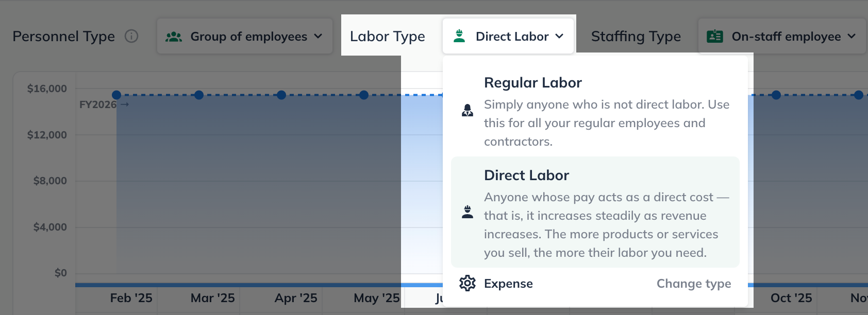Image resolution: width=868 pixels, height=315 pixels.
Task: Click the person icon next to Regular Labor description
Action: pyautogui.click(x=468, y=110)
